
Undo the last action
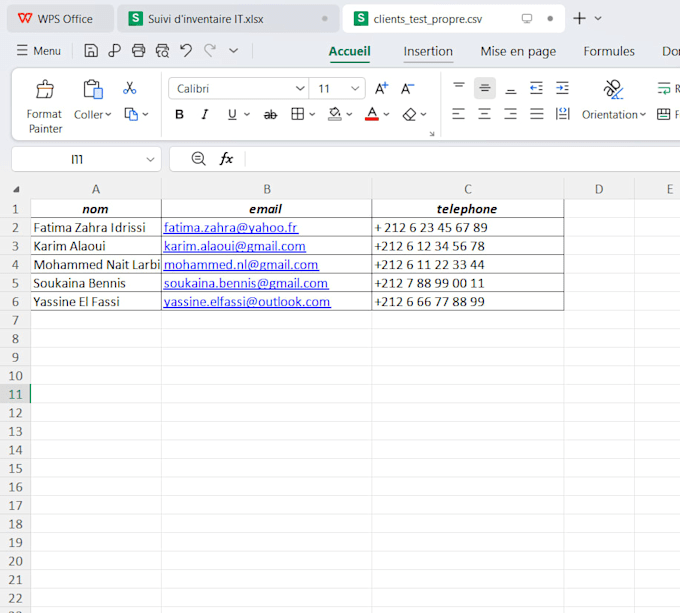click(x=186, y=51)
